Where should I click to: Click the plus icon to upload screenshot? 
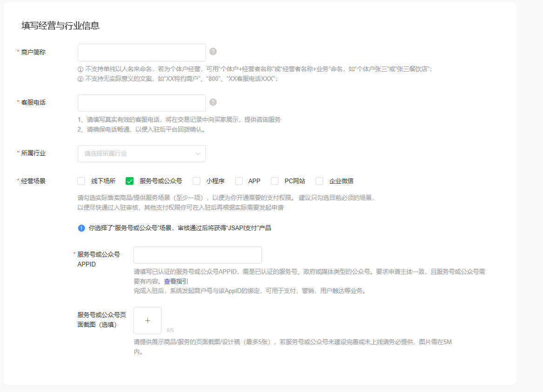pos(147,320)
